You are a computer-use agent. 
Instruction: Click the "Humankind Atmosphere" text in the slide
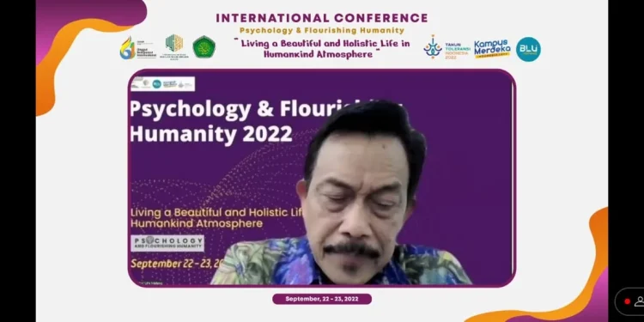coord(197,223)
